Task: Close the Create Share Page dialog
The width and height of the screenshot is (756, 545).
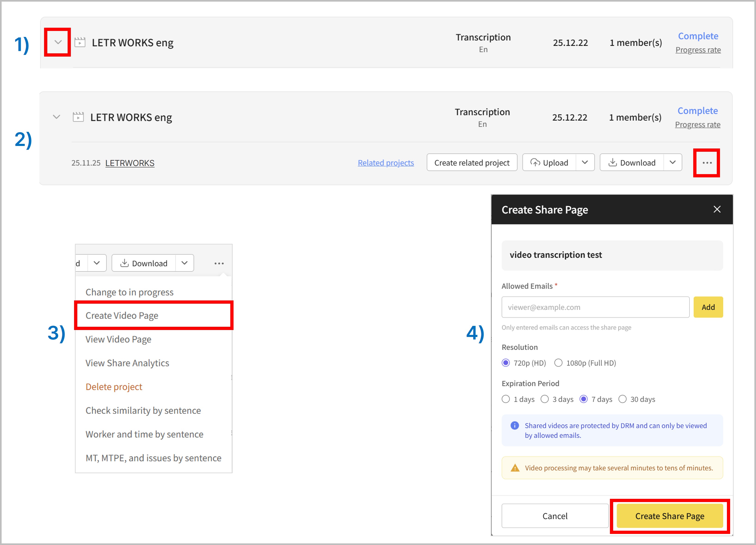Action: tap(717, 209)
